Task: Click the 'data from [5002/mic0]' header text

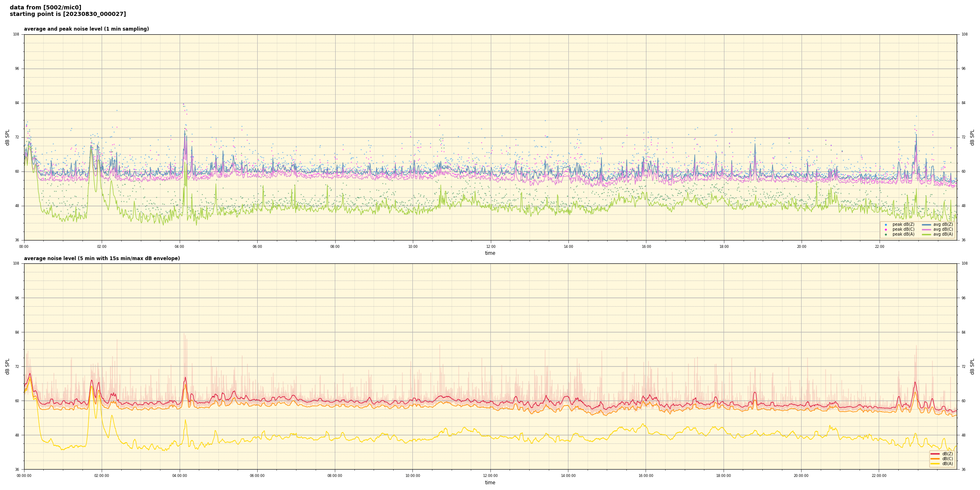Action: click(x=45, y=7)
